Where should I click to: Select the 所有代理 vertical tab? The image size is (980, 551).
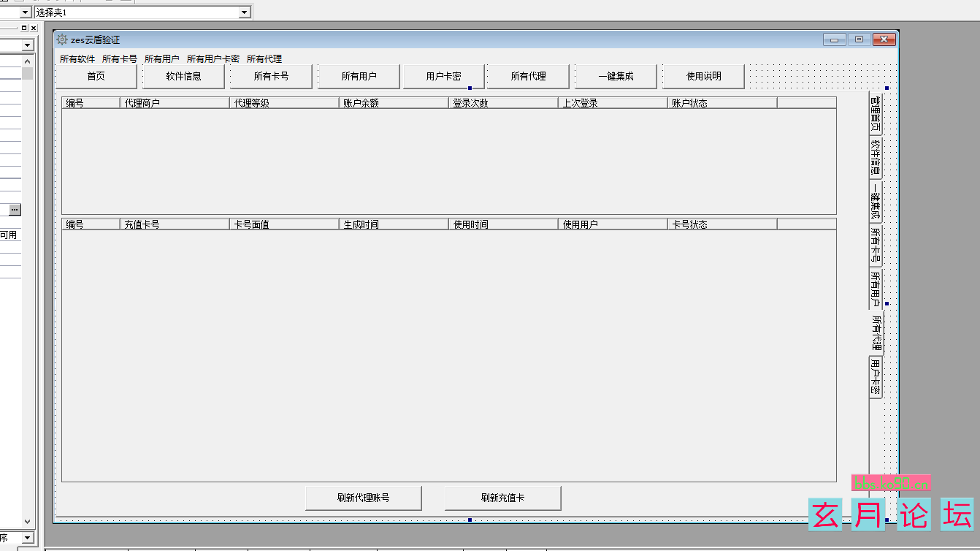click(876, 333)
